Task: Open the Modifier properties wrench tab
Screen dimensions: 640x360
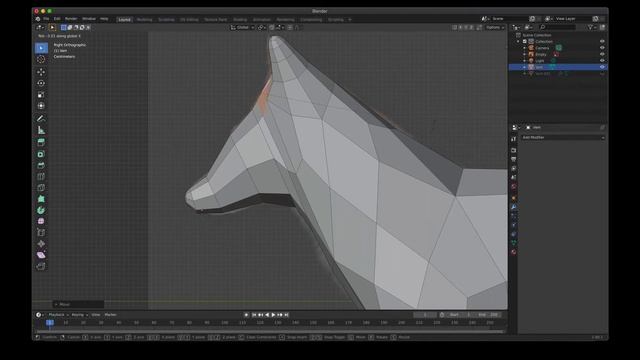Action: pos(513,207)
